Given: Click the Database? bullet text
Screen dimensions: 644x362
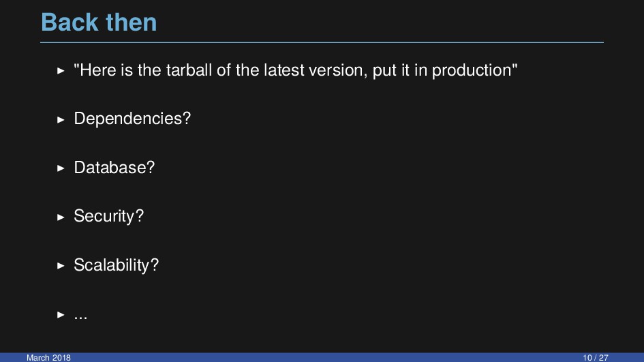Looking at the screenshot, I should [114, 167].
